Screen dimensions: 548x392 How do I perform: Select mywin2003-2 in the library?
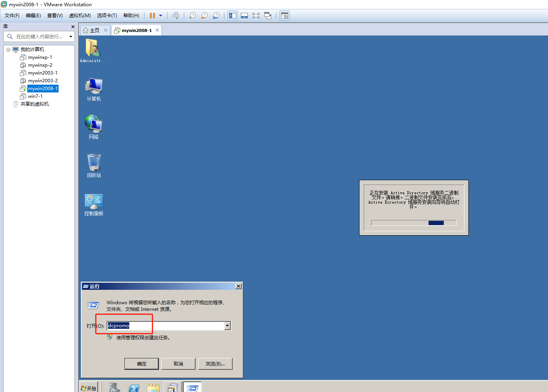(43, 81)
